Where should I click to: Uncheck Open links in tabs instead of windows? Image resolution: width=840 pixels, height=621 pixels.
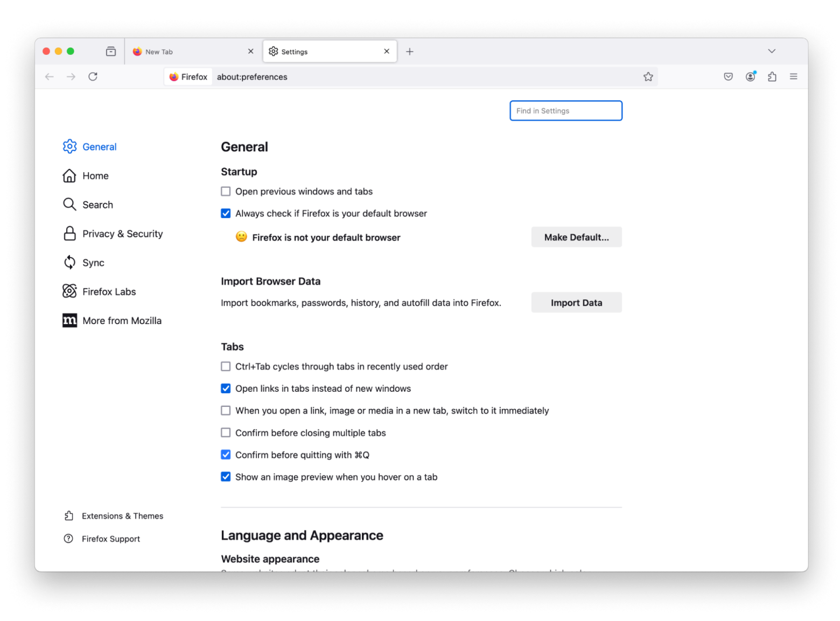point(226,389)
